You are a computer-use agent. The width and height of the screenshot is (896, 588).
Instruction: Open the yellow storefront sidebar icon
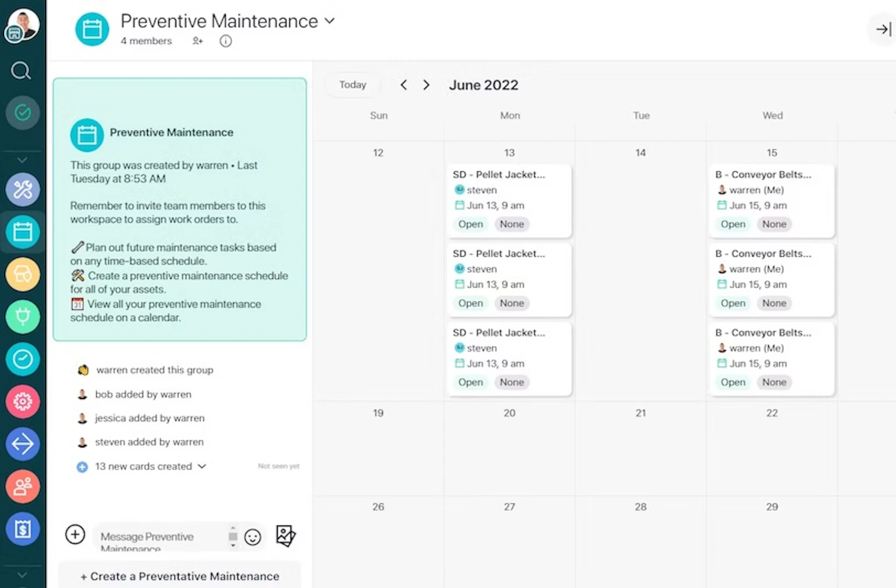(x=23, y=274)
